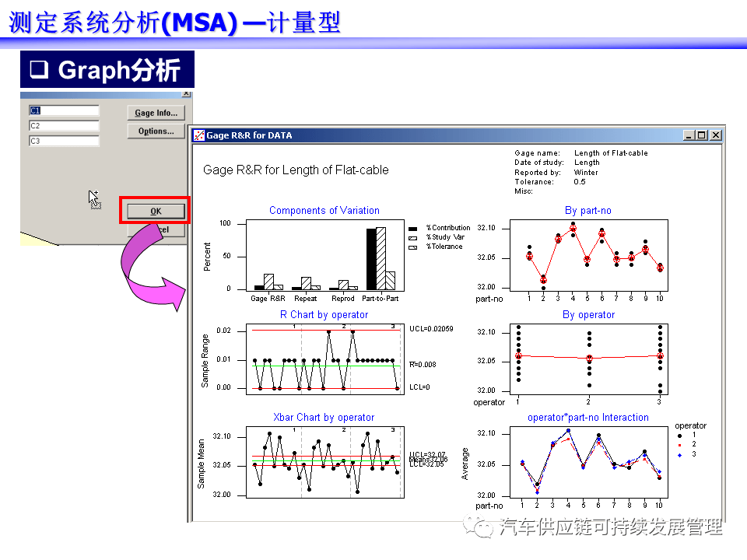Screen dimensions: 747x560
Task: Click the %Contribution black legend swatch
Action: (x=412, y=229)
